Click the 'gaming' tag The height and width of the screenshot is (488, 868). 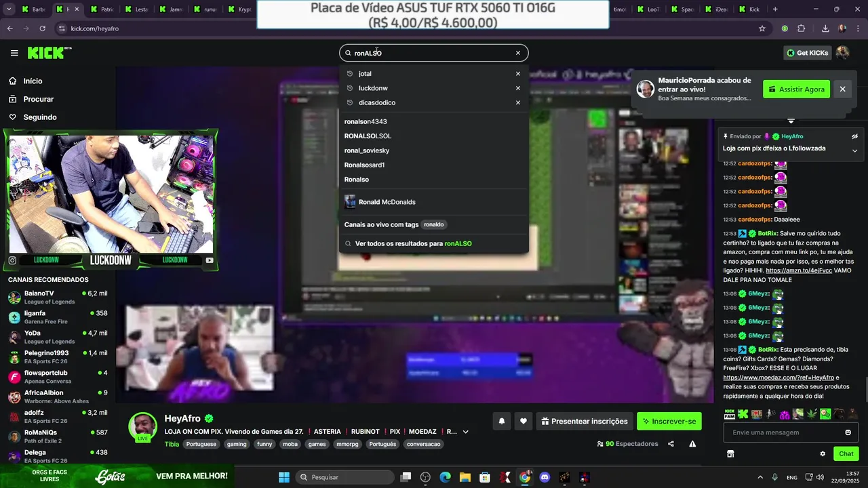point(237,445)
